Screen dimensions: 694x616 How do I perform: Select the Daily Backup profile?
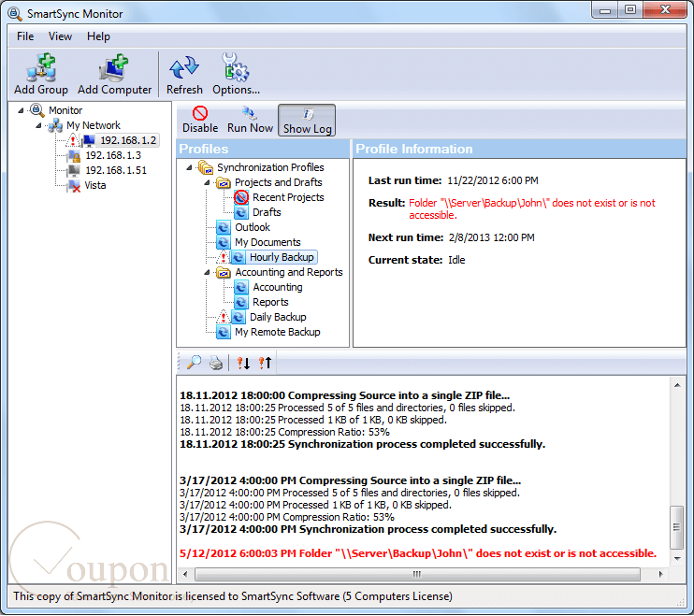coord(278,317)
